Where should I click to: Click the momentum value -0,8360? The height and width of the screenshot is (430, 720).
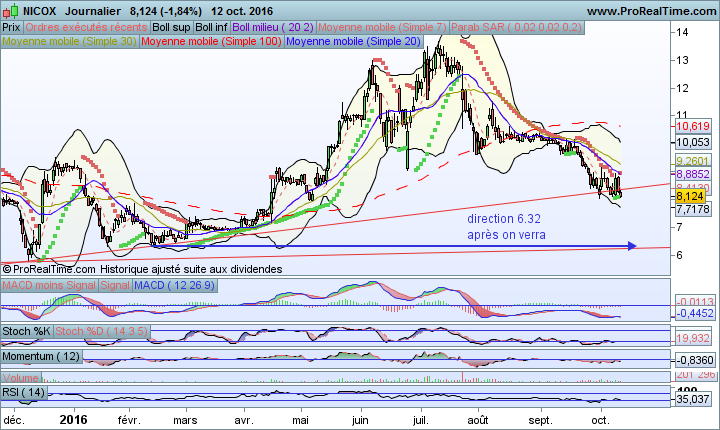click(x=695, y=360)
